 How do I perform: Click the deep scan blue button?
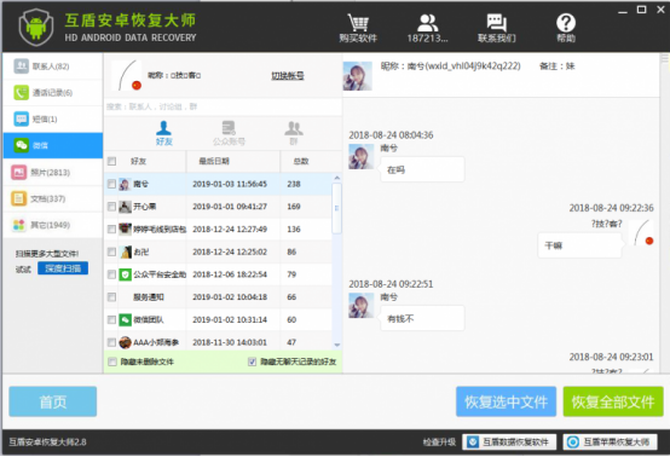tap(63, 268)
